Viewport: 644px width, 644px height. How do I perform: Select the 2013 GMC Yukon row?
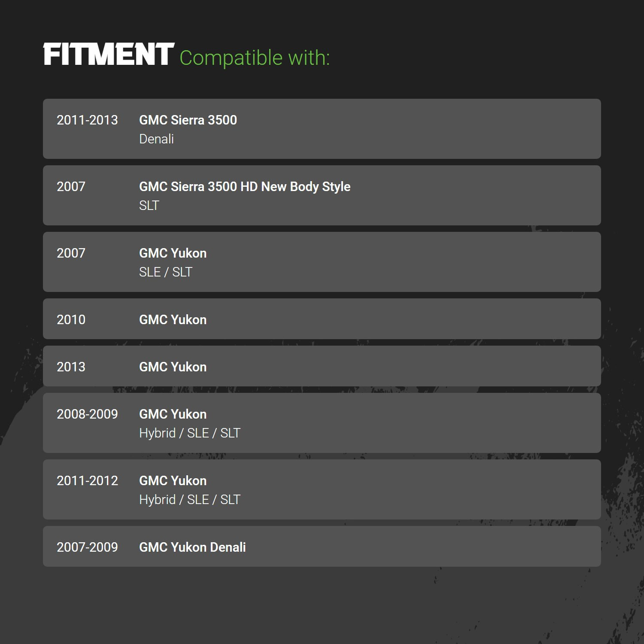coord(322,366)
